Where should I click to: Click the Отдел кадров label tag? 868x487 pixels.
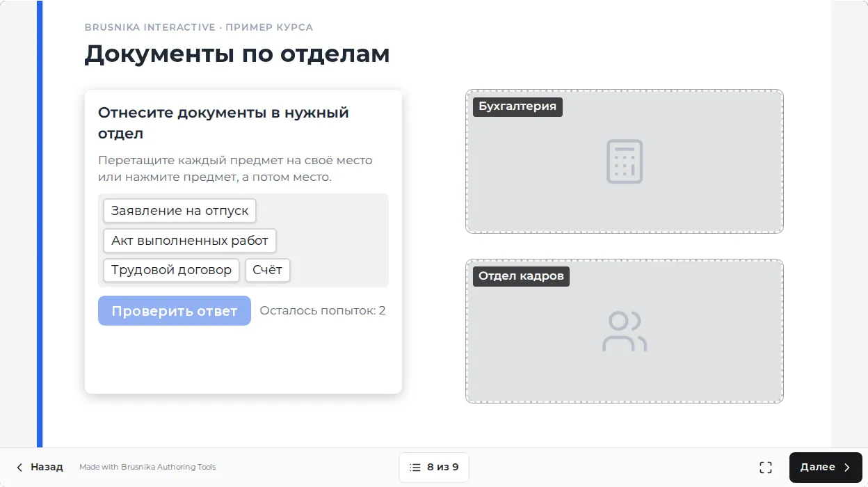click(521, 276)
